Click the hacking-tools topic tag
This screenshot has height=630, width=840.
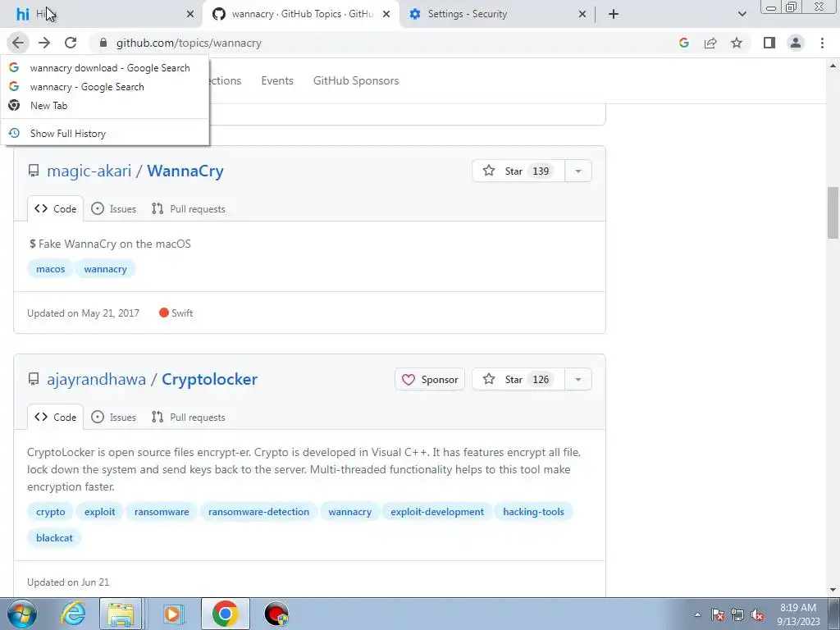coord(533,512)
